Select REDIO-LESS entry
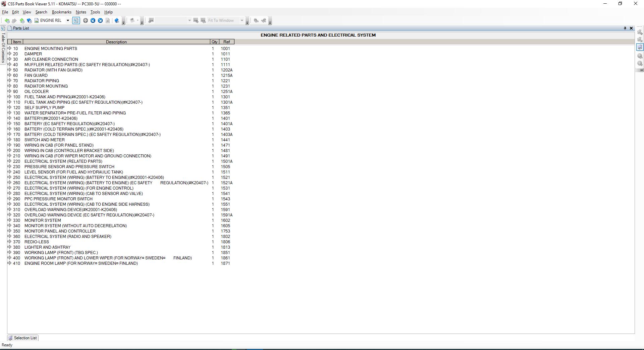Screen dimensions: 644x350 pyautogui.click(x=37, y=242)
